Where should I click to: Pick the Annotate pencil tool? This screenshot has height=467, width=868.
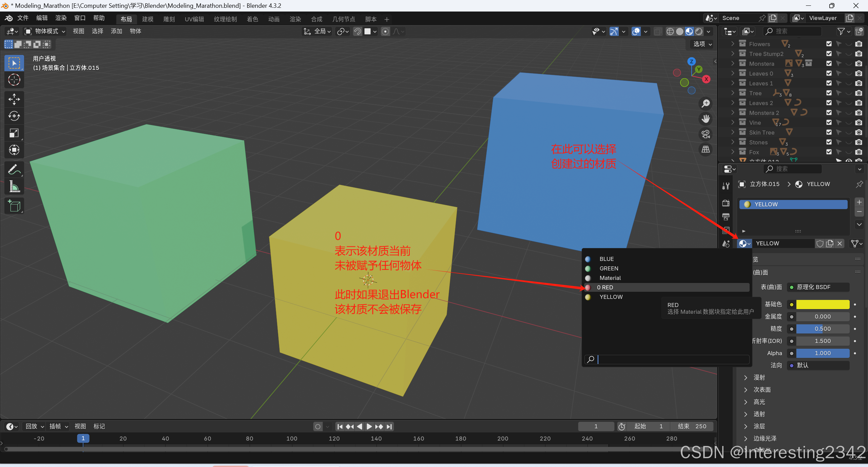[x=14, y=169]
